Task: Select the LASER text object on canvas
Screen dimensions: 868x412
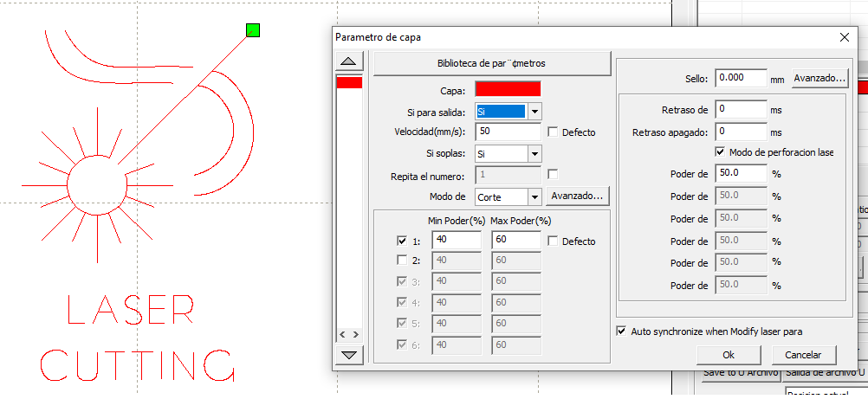Action: tap(131, 310)
